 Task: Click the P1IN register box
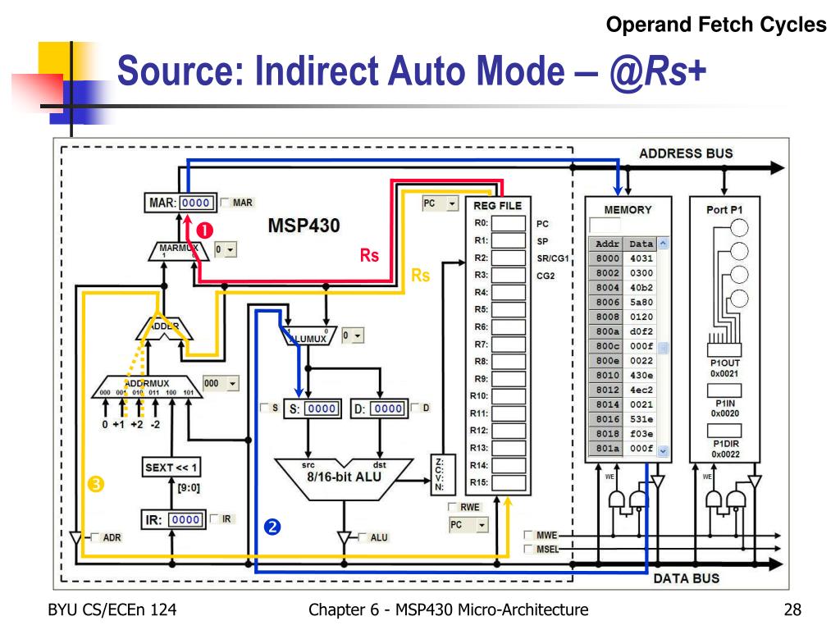coord(724,390)
